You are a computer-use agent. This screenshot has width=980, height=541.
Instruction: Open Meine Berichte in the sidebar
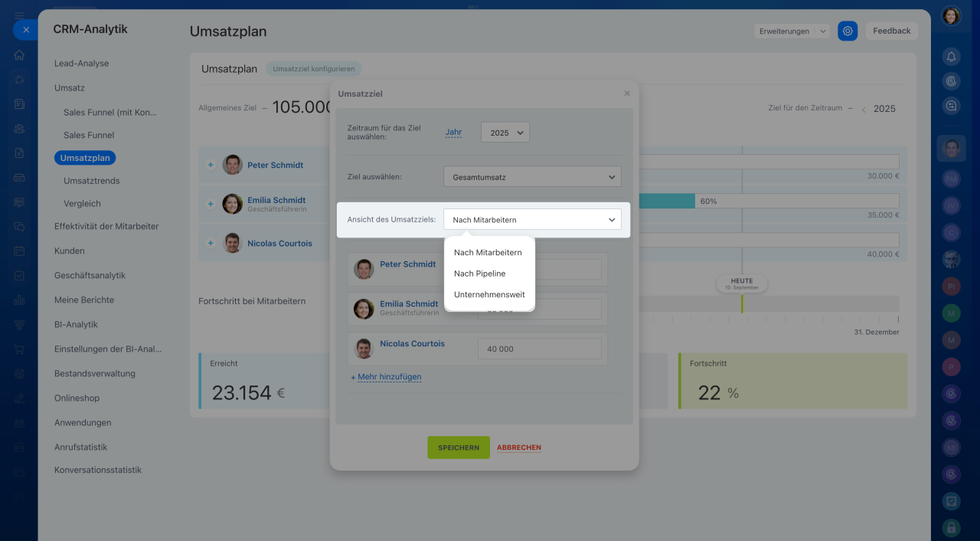84,300
